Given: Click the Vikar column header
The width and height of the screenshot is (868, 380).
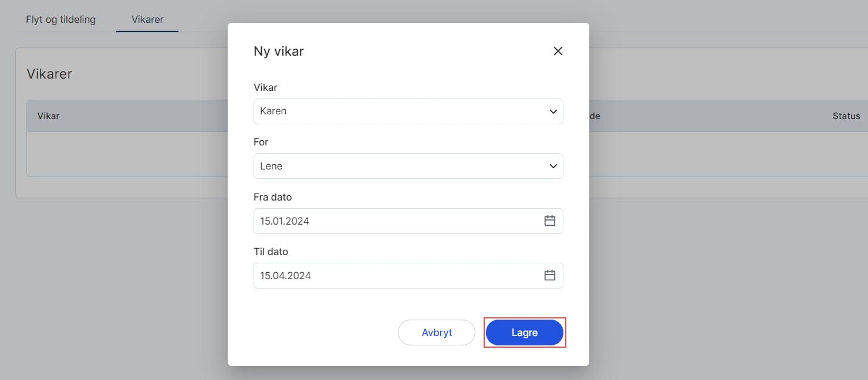Looking at the screenshot, I should click(48, 116).
